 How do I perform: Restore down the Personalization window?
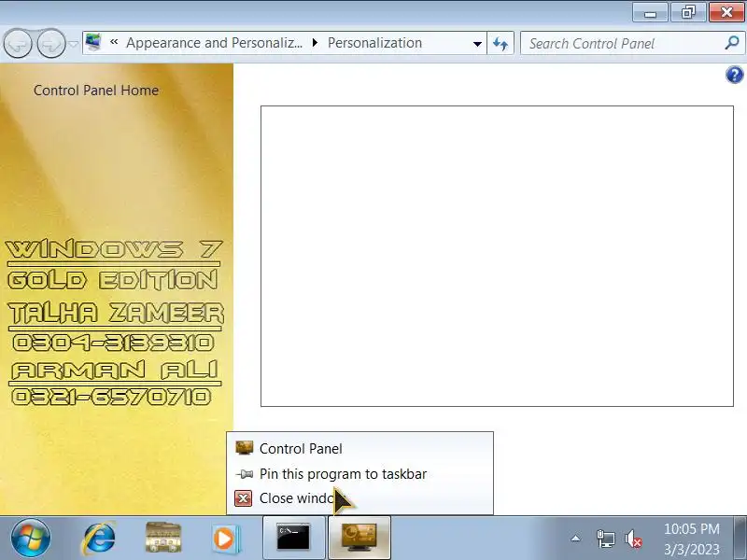click(688, 12)
